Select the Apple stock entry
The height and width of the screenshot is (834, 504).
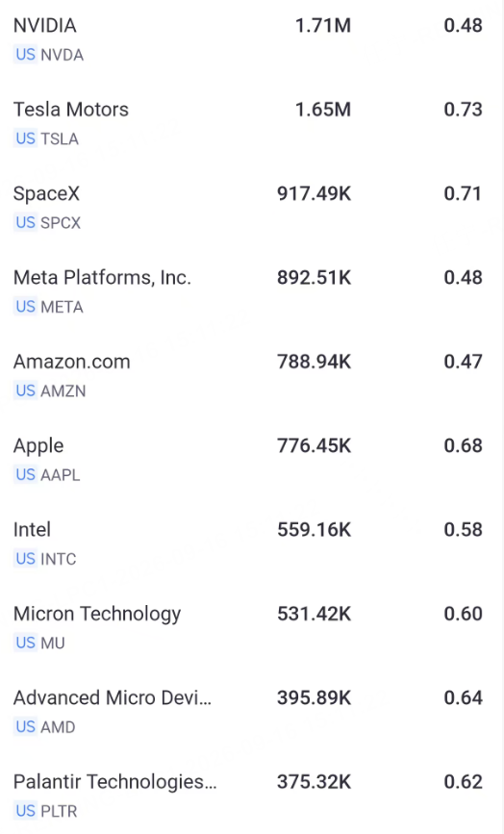[252, 460]
